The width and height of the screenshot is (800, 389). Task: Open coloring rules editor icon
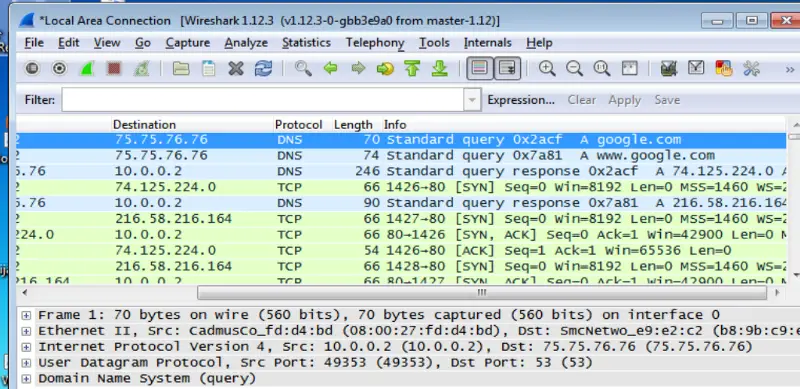pos(723,68)
